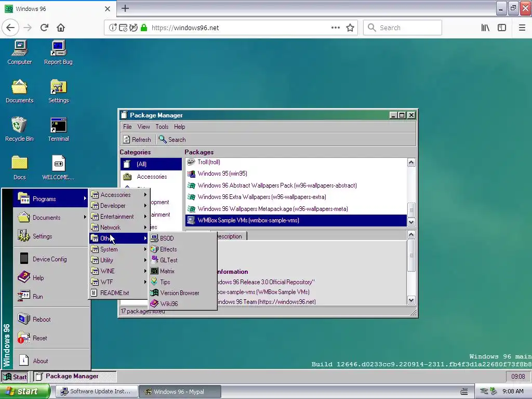This screenshot has height=399, width=532.
Task: Launch Effects from the Other submenu
Action: [183, 249]
